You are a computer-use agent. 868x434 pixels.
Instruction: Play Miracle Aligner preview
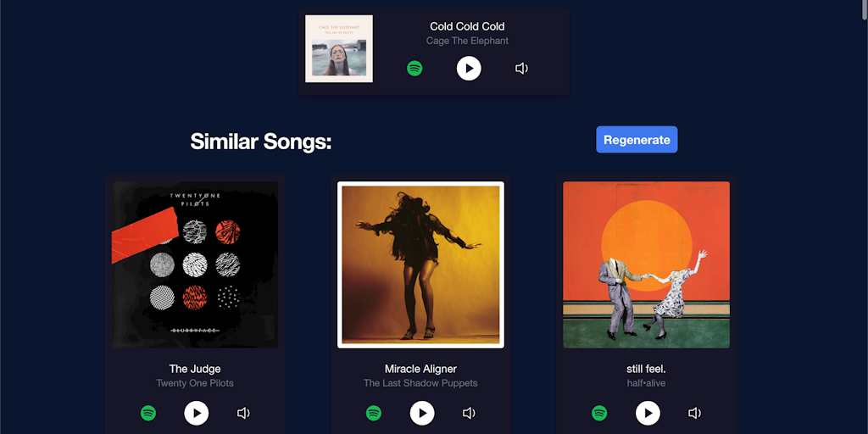[x=422, y=413]
